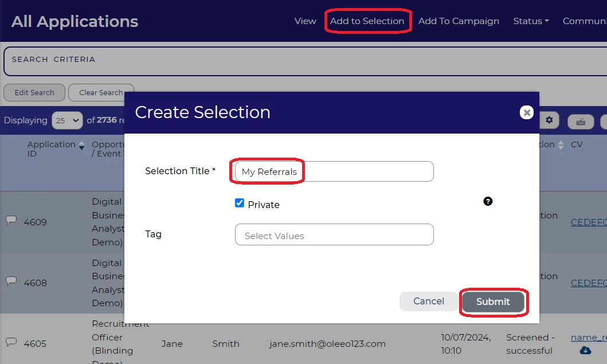The height and width of the screenshot is (364, 607).
Task: Open comment icon for application 4609
Action: pos(11,221)
